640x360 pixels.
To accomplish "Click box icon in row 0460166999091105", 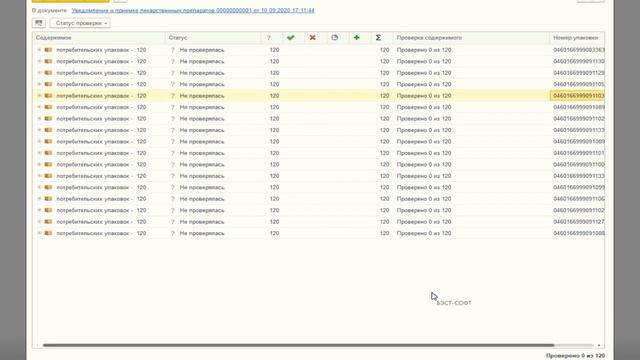I will tap(49, 84).
